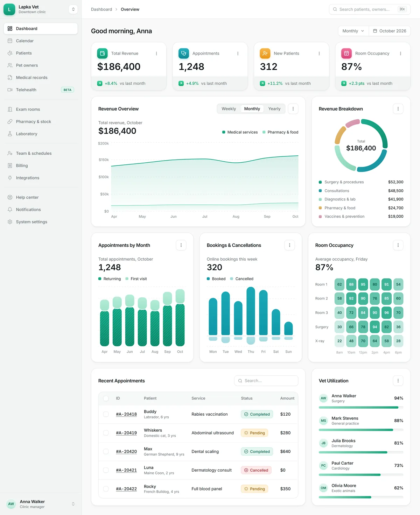Click the Laboratory flask icon
This screenshot has width=420, height=515.
pos(10,134)
